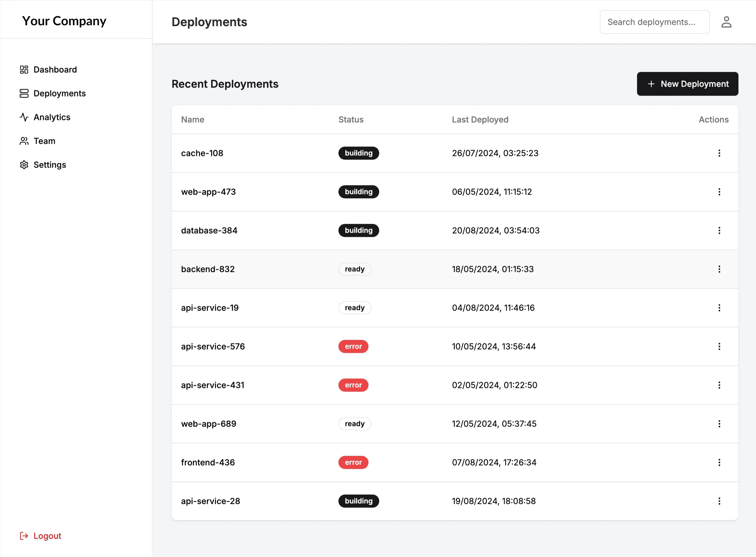This screenshot has height=557, width=756.
Task: Click the Settings gear icon
Action: 24,165
